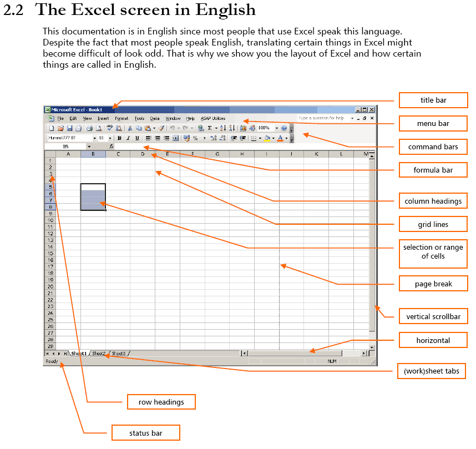Decrease the cell indent

(x=234, y=138)
